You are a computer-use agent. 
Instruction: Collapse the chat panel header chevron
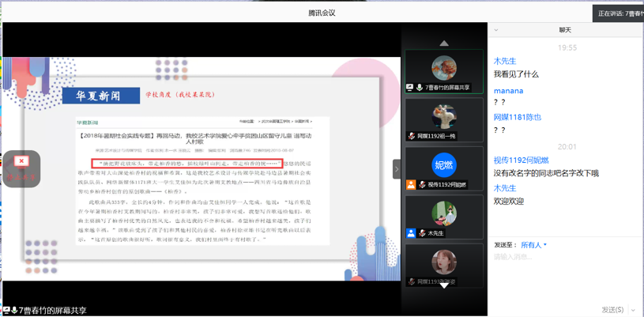pos(496,30)
